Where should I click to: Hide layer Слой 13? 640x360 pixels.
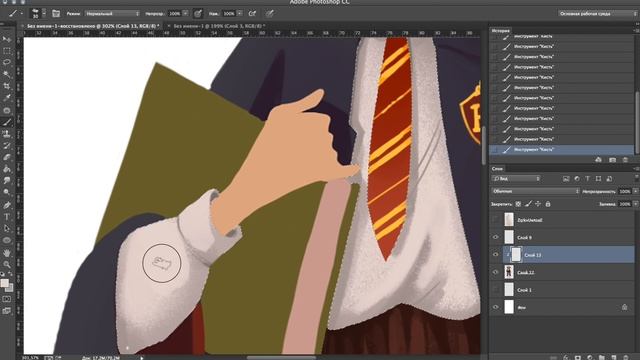pyautogui.click(x=496, y=255)
